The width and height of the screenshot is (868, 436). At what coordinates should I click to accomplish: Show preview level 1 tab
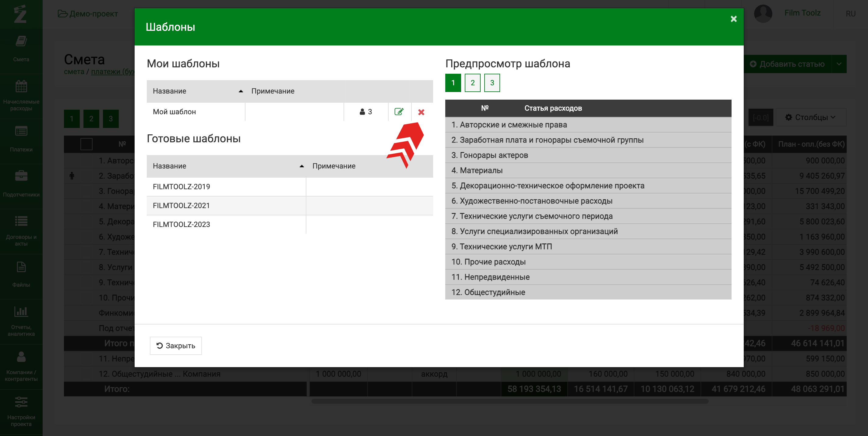453,83
